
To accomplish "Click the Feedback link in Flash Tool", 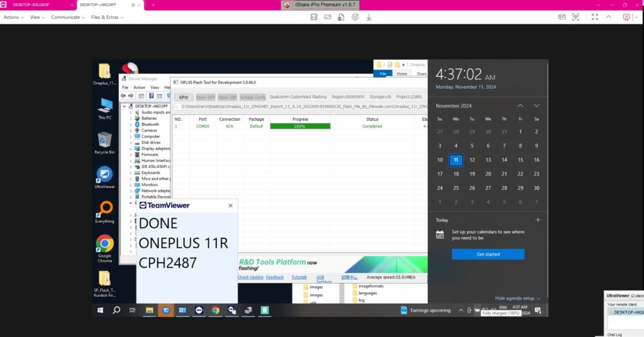I will (x=275, y=277).
